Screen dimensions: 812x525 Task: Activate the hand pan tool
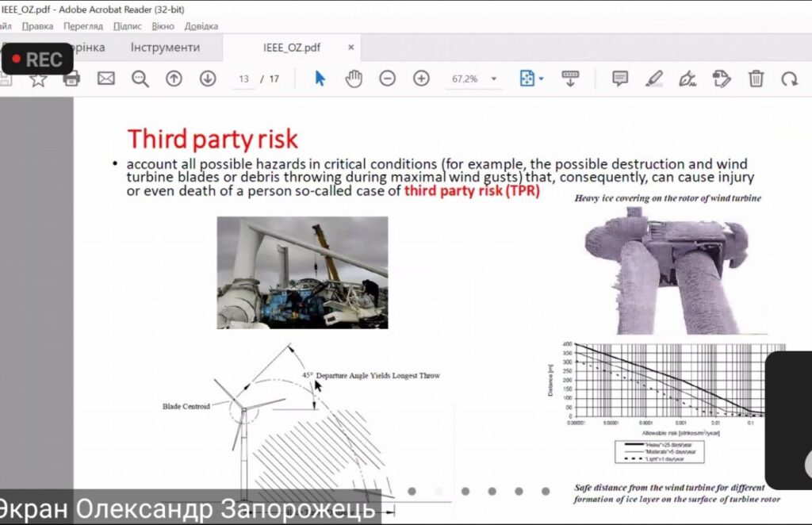pyautogui.click(x=354, y=79)
